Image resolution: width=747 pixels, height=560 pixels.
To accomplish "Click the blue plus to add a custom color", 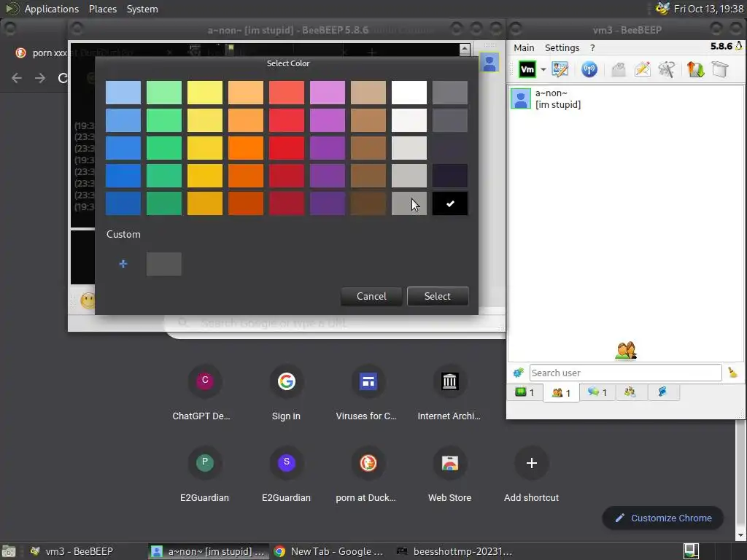I will pyautogui.click(x=123, y=264).
